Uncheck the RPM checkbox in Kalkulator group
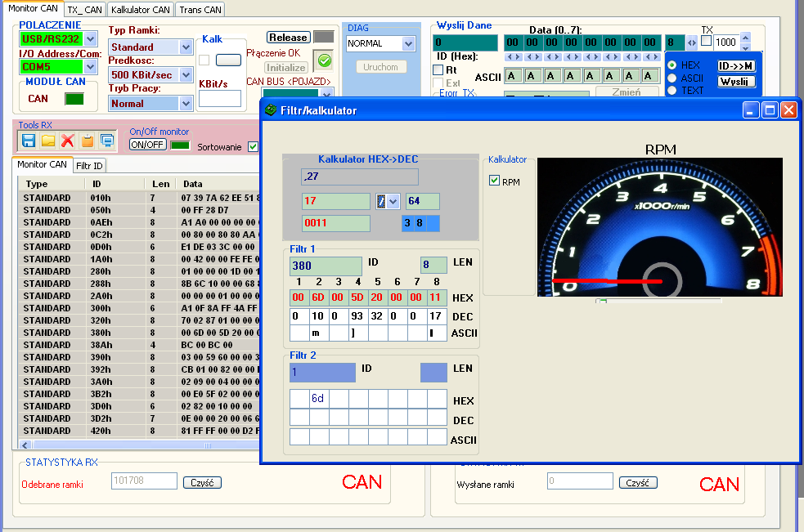The image size is (804, 532). [494, 181]
